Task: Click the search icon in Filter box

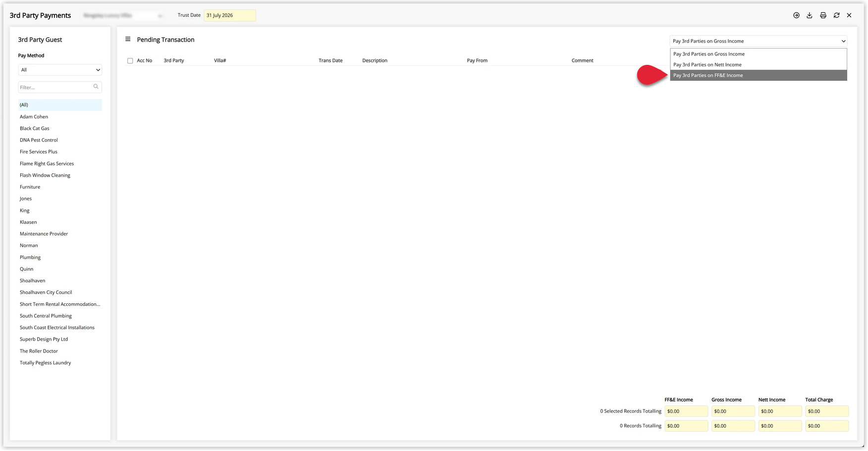Action: [x=96, y=87]
